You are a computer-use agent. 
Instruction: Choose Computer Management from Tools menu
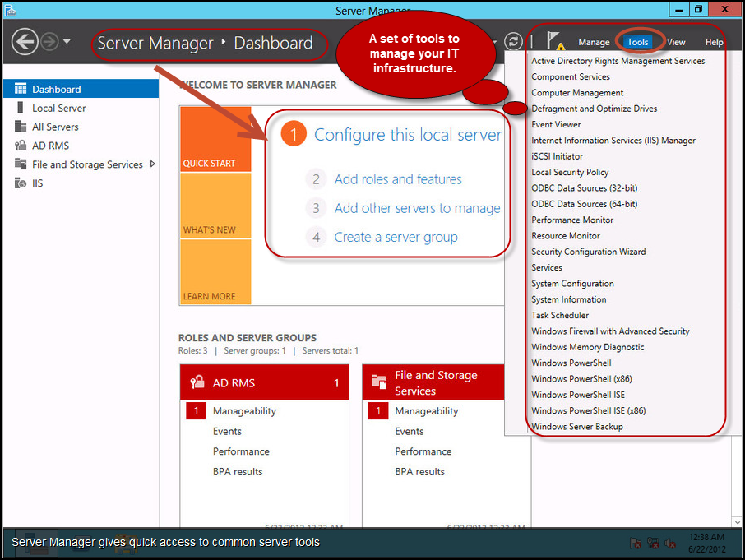click(577, 93)
